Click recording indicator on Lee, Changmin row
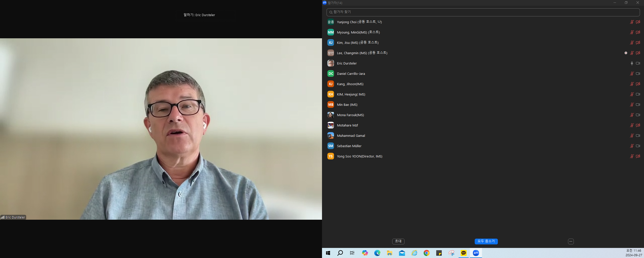 click(x=626, y=53)
